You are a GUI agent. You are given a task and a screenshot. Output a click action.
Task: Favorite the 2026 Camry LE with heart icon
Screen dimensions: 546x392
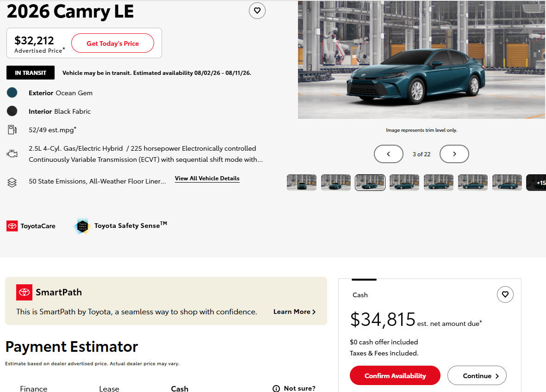click(257, 11)
